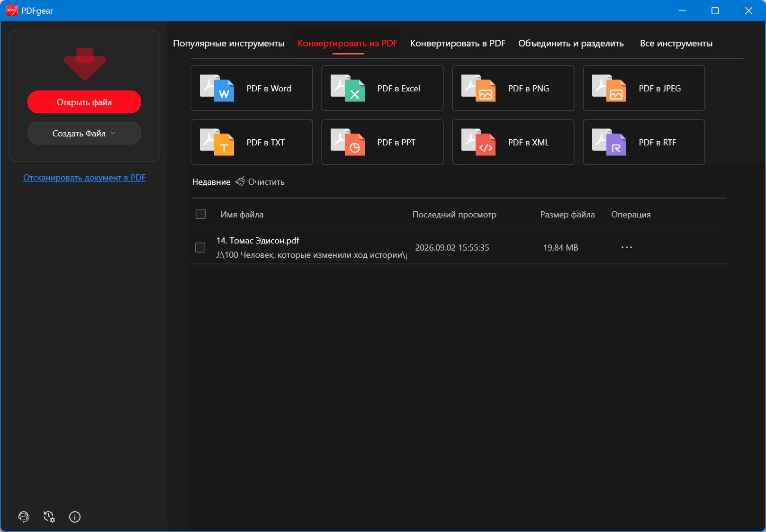This screenshot has height=532, width=766.
Task: Tick the select-all checkbox beside Имя файла
Action: coord(201,214)
